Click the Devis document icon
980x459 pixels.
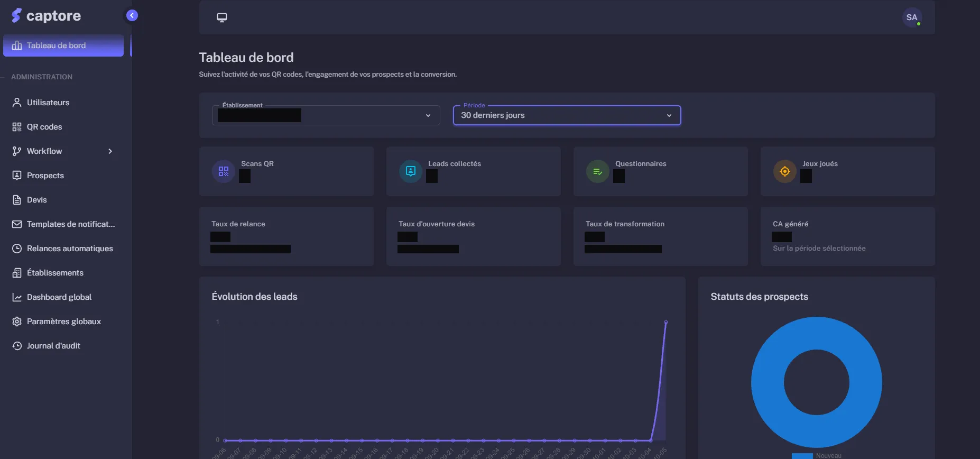(17, 200)
